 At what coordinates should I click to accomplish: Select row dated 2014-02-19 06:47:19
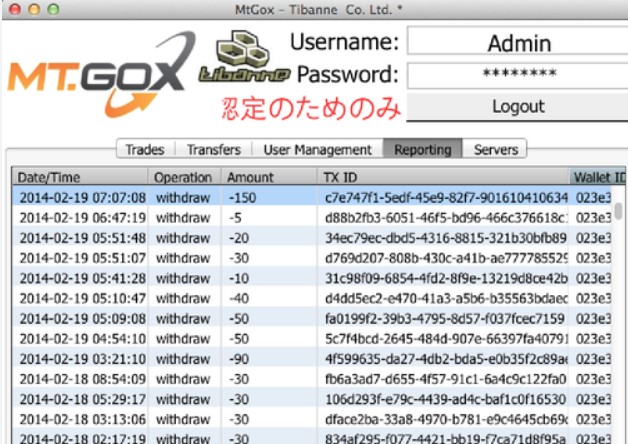click(x=312, y=218)
